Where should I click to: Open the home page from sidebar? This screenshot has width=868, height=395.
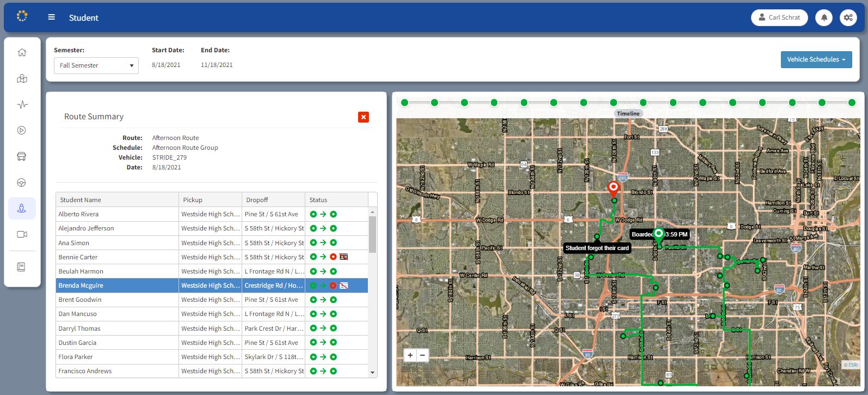click(22, 53)
